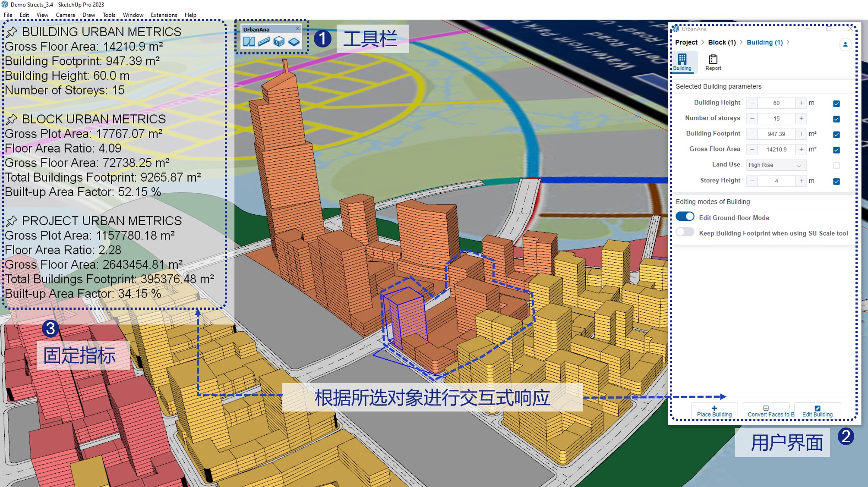Click the SketchUp logo in the title bar

tap(4, 4)
